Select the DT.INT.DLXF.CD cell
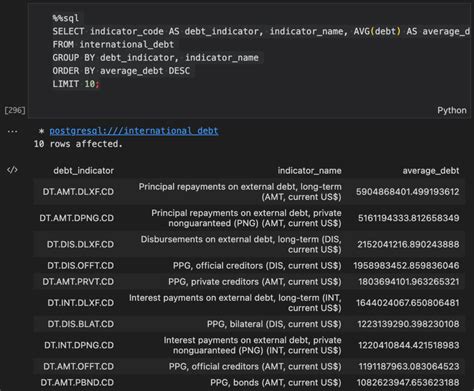 [81, 303]
